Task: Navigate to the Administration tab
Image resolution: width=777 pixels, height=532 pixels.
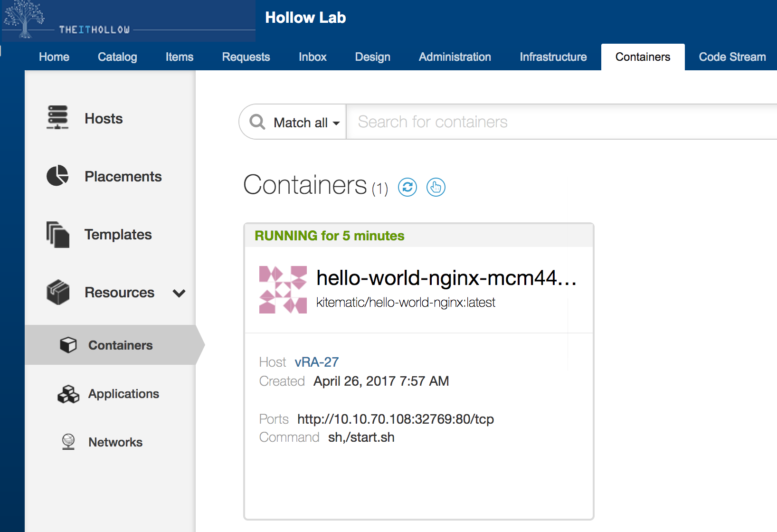Action: [x=455, y=57]
